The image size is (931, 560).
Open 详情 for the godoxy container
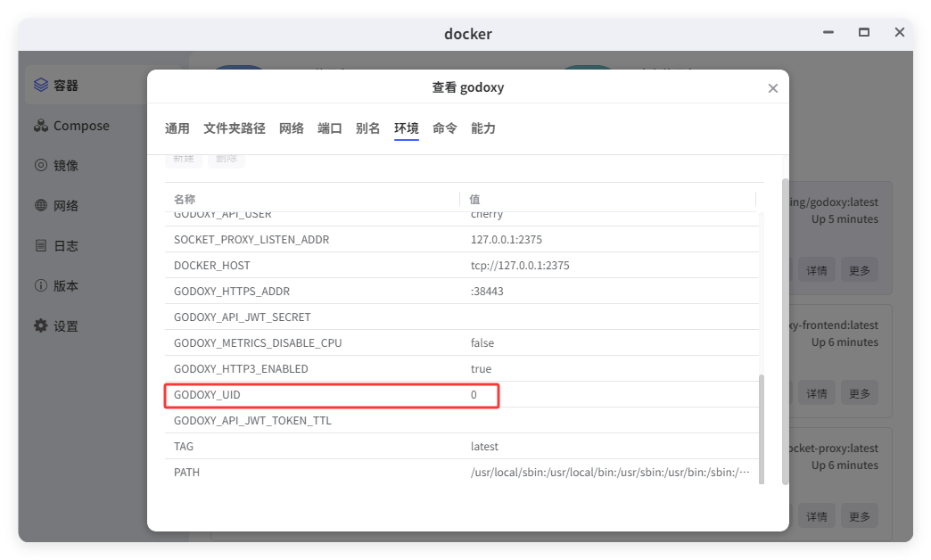pyautogui.click(x=817, y=269)
